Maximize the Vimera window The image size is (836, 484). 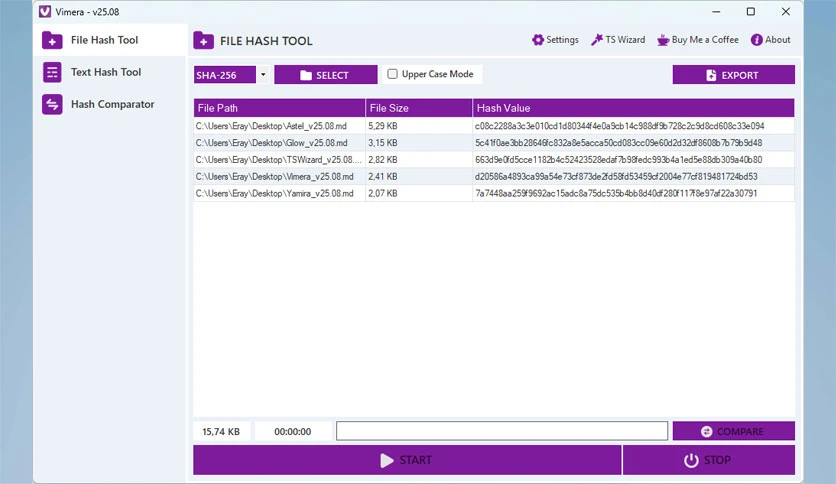tap(751, 12)
